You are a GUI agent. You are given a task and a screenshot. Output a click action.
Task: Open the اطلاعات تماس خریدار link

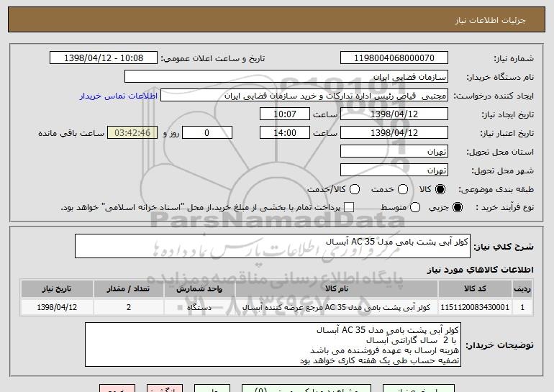point(119,96)
